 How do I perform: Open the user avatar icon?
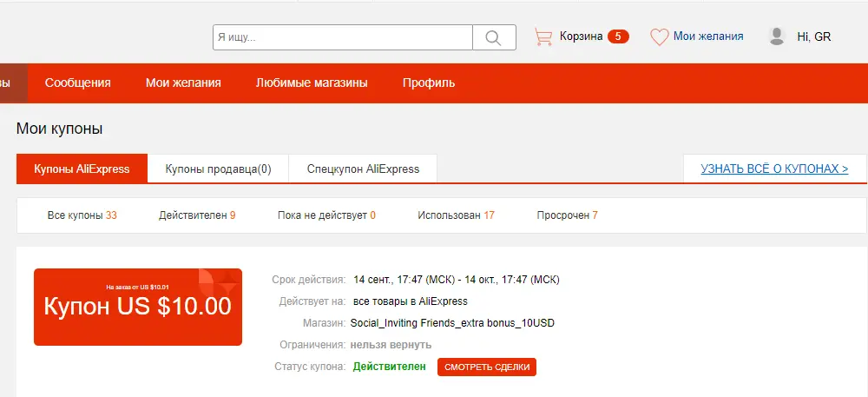777,36
